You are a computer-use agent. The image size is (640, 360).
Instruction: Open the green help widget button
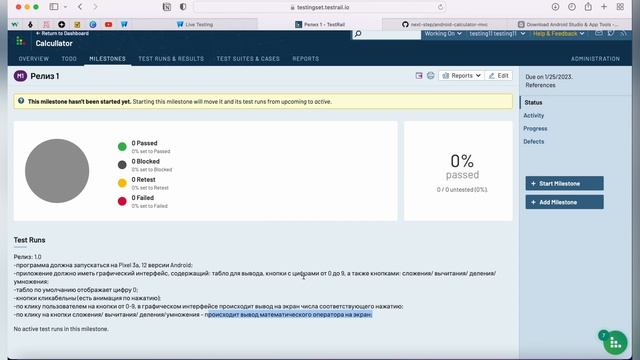(x=615, y=342)
